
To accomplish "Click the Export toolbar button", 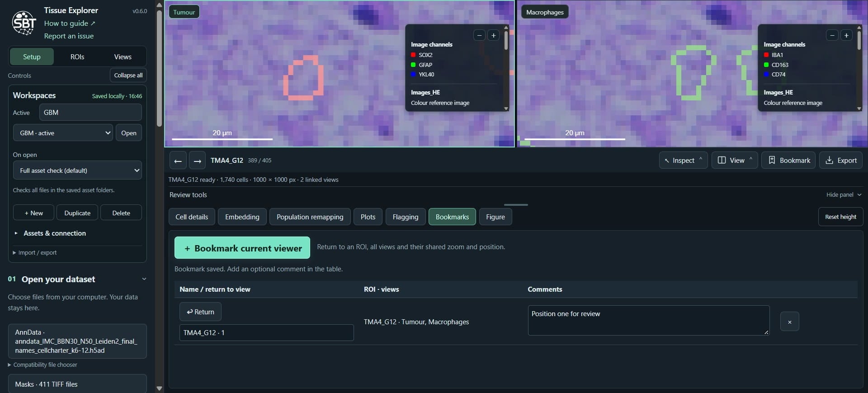I will (x=841, y=160).
